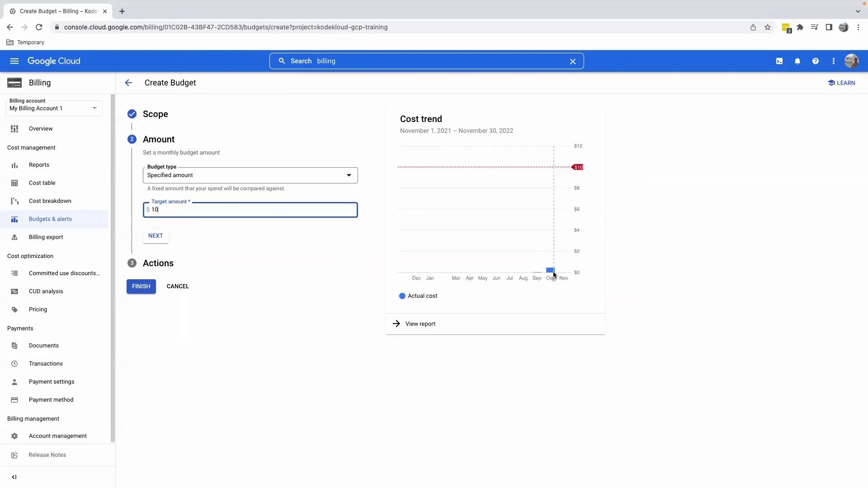Open the Google Cloud navigation menu
This screenshot has height=488, width=868.
14,61
